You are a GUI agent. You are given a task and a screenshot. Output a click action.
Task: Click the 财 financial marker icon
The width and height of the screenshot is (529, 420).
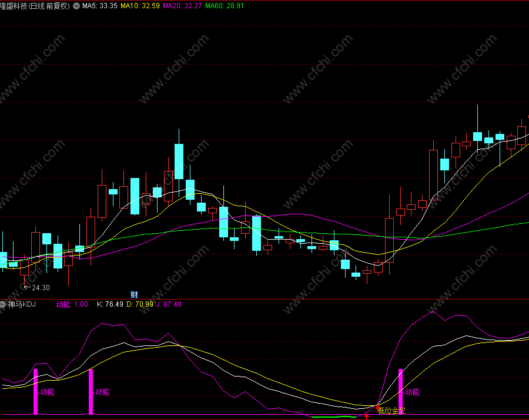134,295
